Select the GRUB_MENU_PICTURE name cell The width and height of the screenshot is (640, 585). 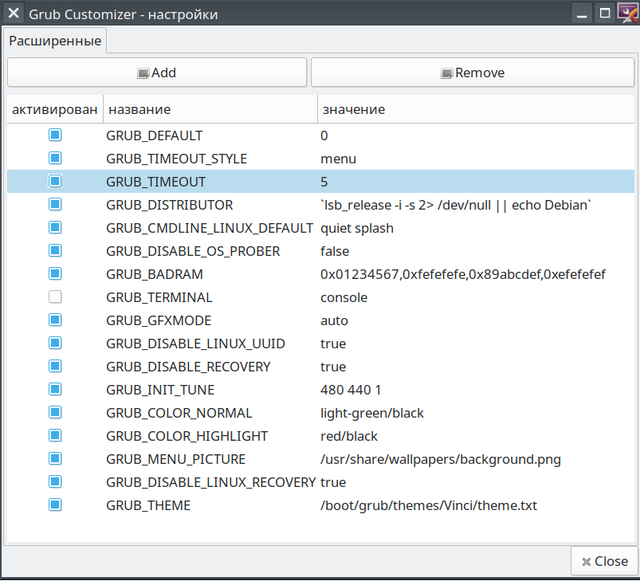click(x=176, y=459)
